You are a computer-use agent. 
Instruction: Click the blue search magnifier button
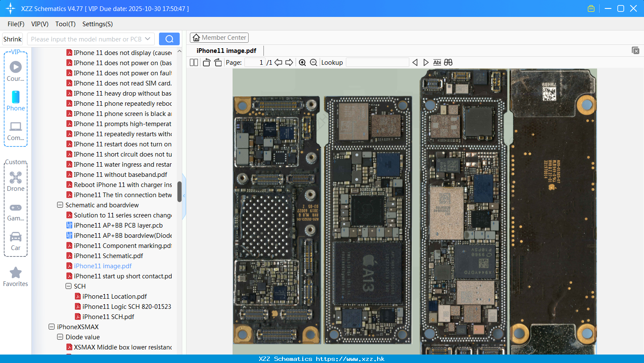point(169,39)
